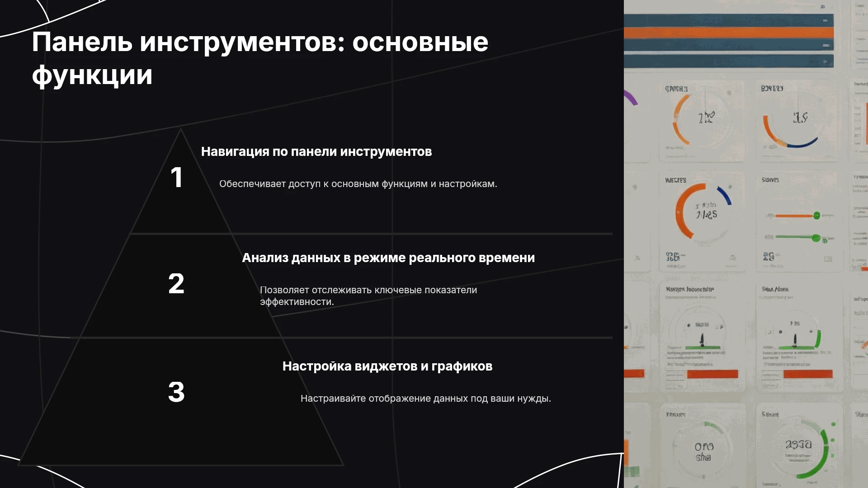Click the slide title 'Панель инструментов: основные функции'
The image size is (868, 488).
tap(260, 58)
